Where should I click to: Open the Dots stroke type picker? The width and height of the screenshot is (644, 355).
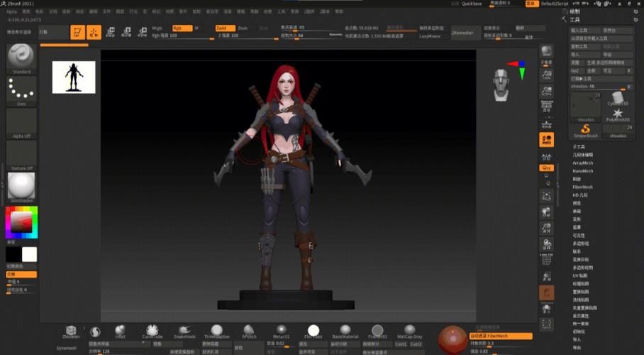pyautogui.click(x=21, y=90)
